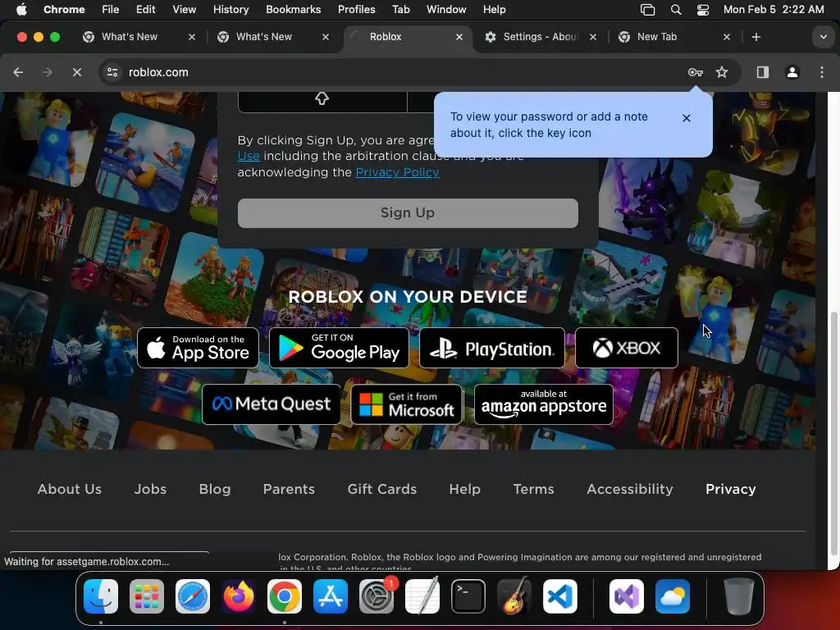The height and width of the screenshot is (630, 840).
Task: Open the PlayStation badge
Action: click(492, 348)
